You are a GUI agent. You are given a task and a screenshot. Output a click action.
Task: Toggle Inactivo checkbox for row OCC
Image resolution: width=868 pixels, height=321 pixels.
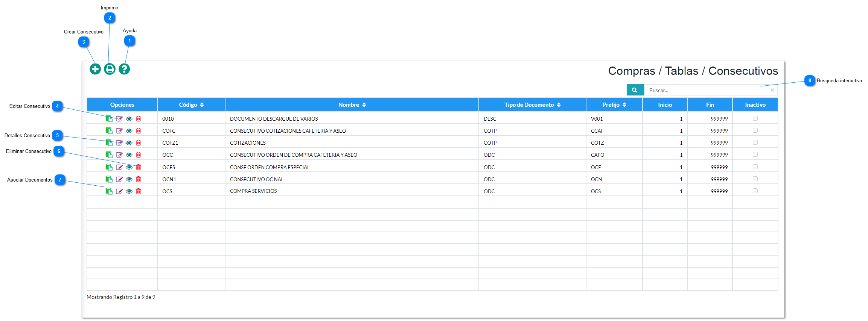point(755,154)
